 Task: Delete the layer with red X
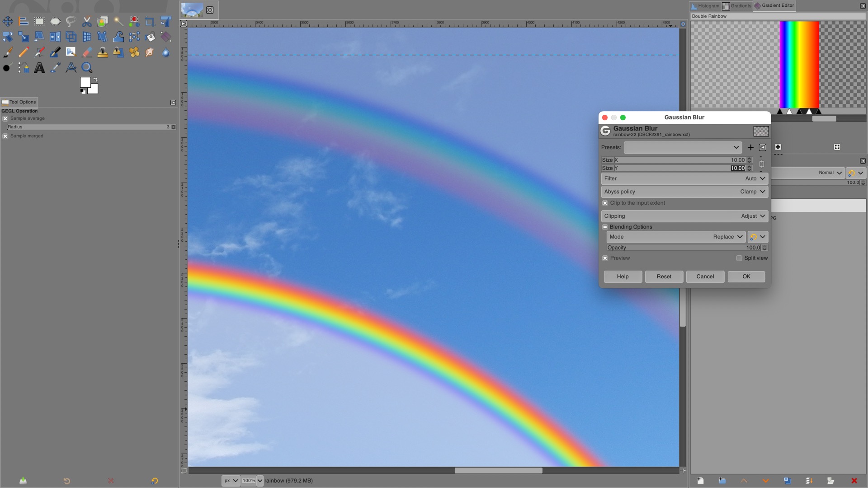click(x=854, y=481)
